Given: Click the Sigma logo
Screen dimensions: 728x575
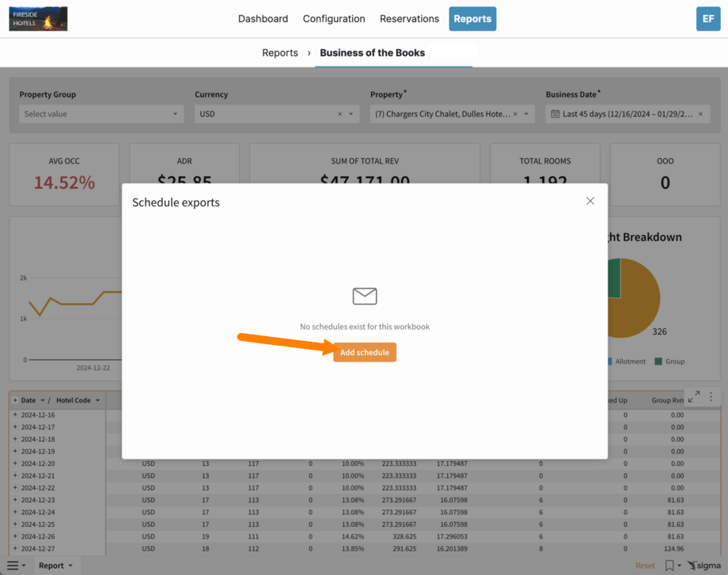Looking at the screenshot, I should point(703,566).
